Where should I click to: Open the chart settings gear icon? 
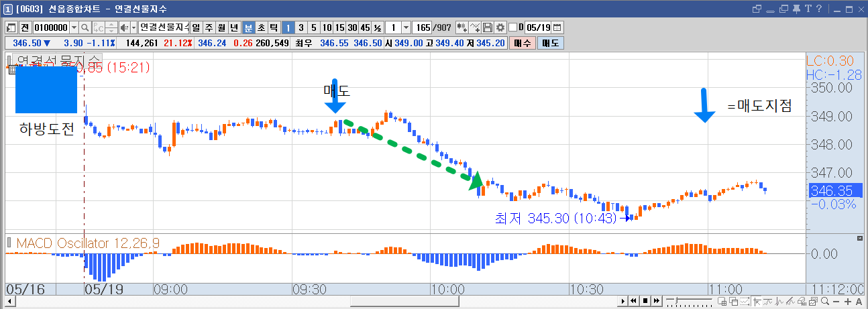point(500,27)
